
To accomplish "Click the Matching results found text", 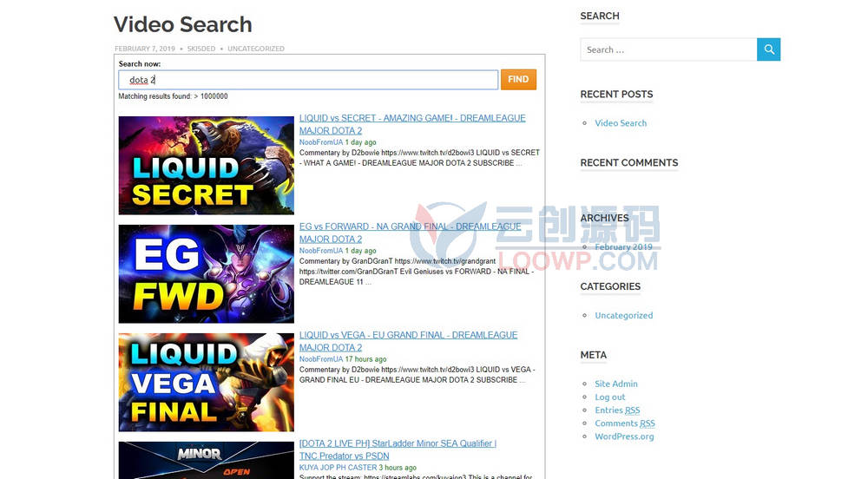I will point(174,96).
